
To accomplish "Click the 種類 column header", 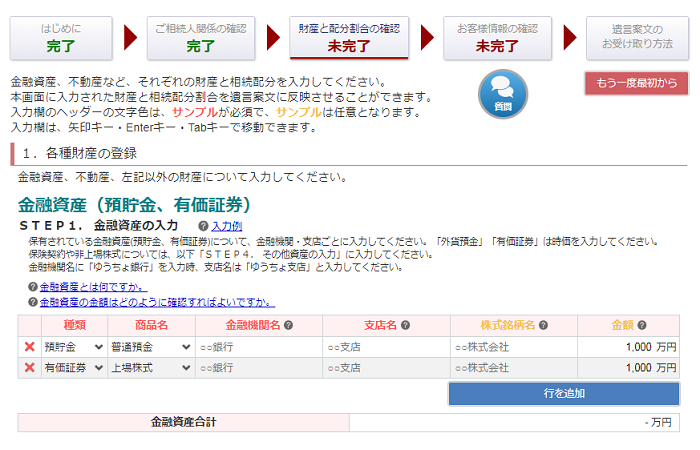I will 75,325.
